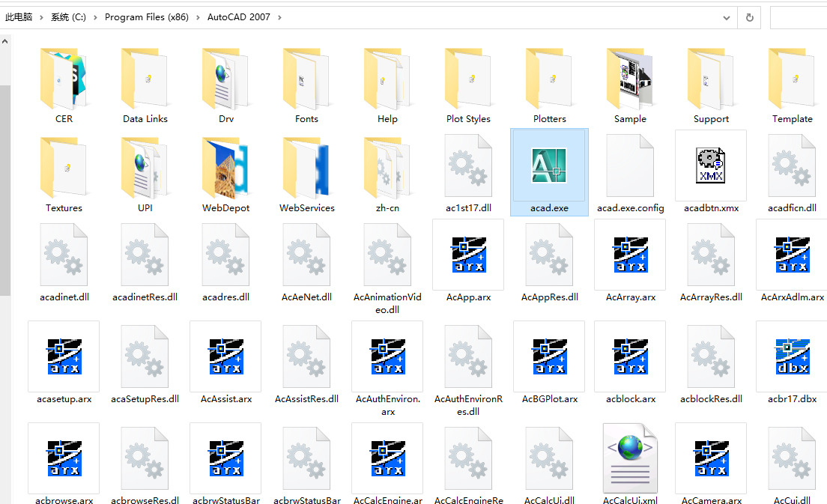Select the Textures folder

64,168
